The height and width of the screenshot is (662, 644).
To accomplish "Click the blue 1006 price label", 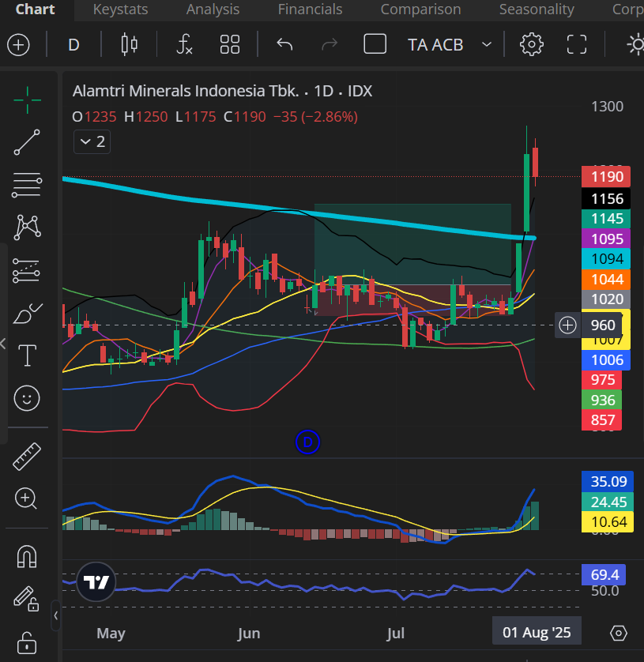I will tap(606, 360).
